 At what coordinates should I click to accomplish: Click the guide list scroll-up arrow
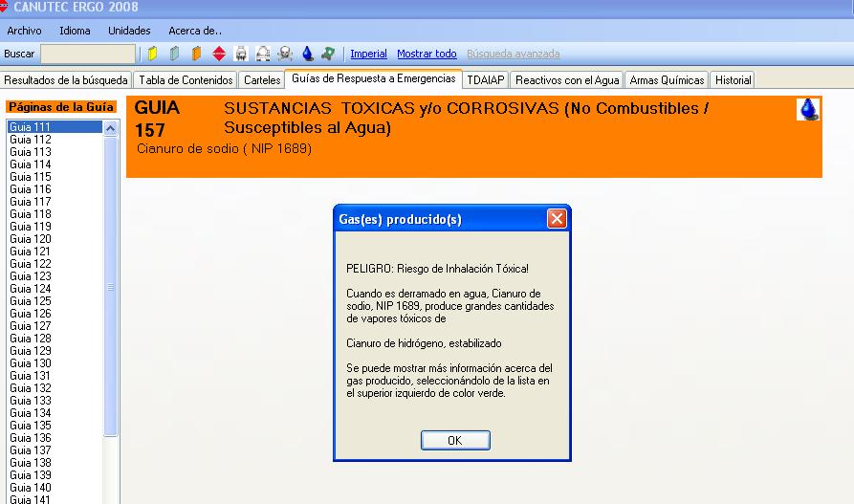tap(111, 128)
